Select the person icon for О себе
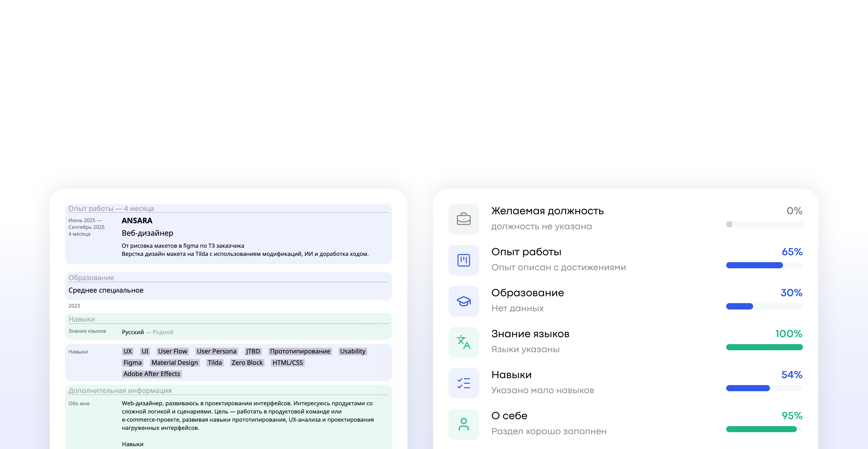The height and width of the screenshot is (449, 868). (464, 424)
